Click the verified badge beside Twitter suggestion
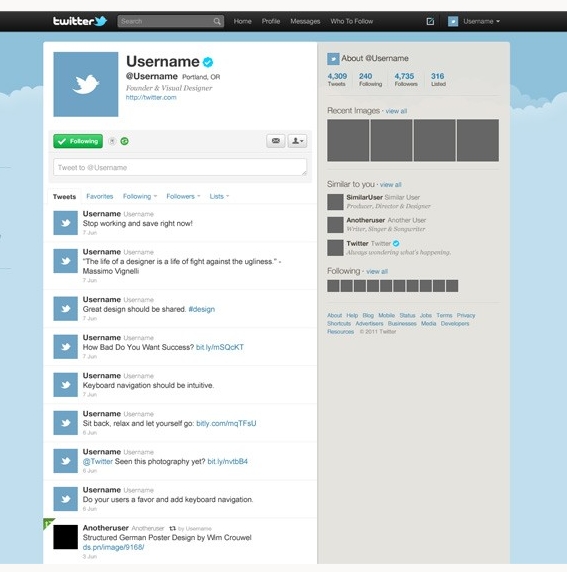Image resolution: width=567 pixels, height=572 pixels. [x=396, y=243]
